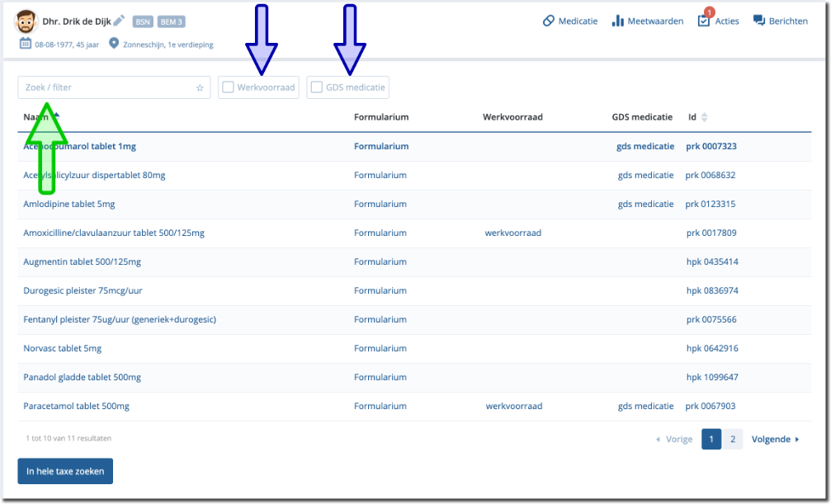
Task: Switch to page 2
Action: click(732, 440)
